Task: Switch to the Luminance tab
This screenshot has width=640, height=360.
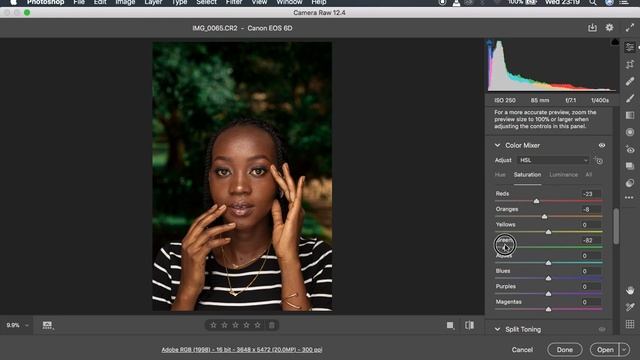Action: 563,175
